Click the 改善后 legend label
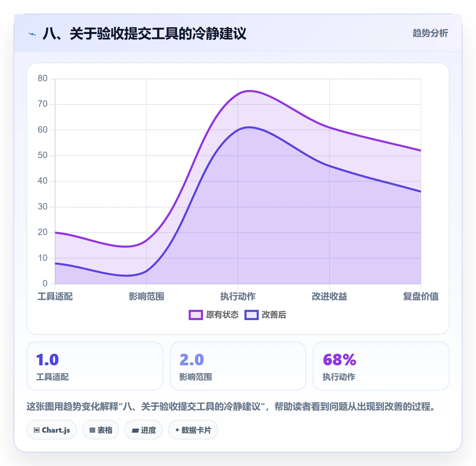The width and height of the screenshot is (476, 466). [274, 315]
